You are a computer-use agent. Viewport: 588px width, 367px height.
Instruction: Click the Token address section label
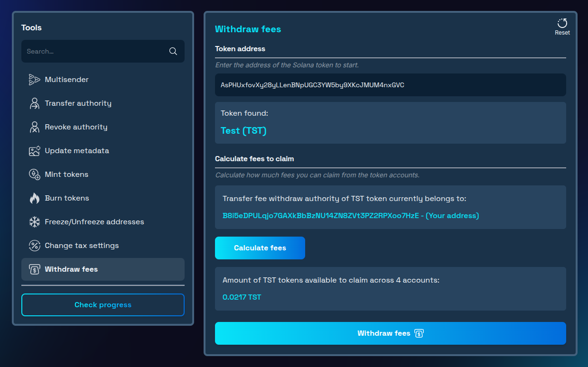tap(240, 49)
